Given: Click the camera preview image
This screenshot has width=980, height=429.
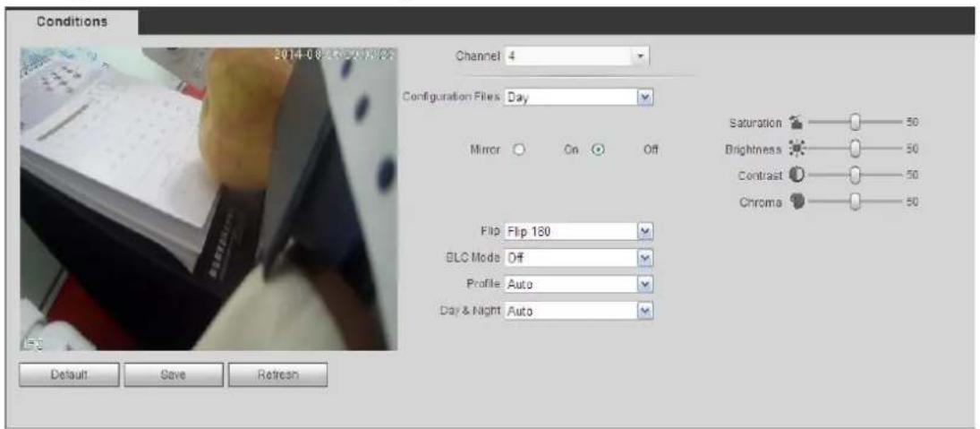Looking at the screenshot, I should click(x=209, y=199).
